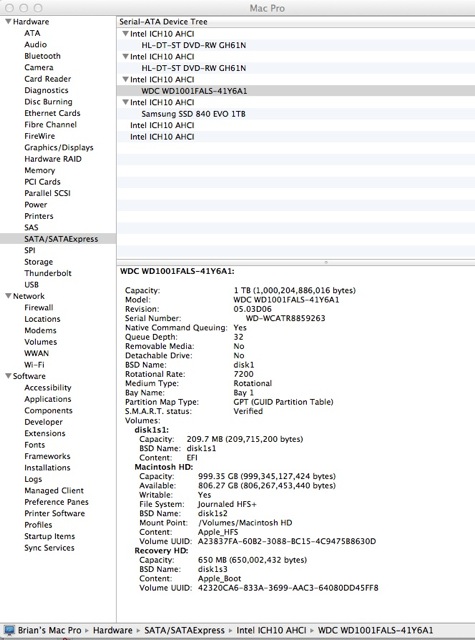475x640 pixels.
Task: Click SATA/SATAExpress in the bottom path bar
Action: (184, 630)
